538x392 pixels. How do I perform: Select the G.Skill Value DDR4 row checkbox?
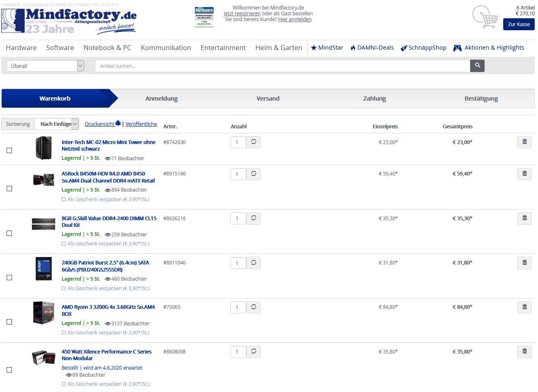pos(10,233)
